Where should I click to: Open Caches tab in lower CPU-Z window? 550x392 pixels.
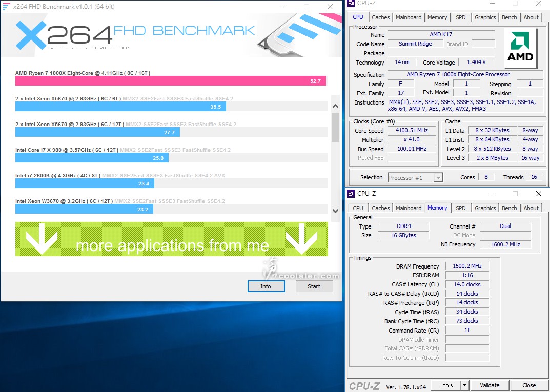380,208
